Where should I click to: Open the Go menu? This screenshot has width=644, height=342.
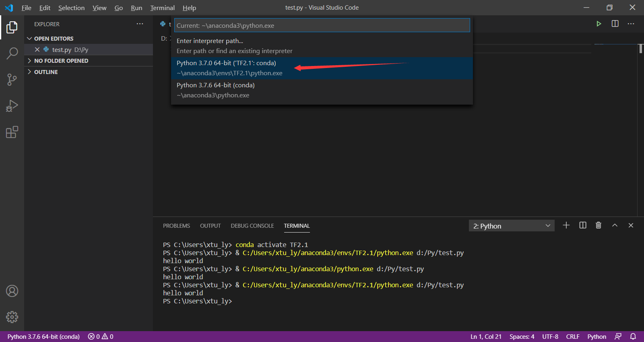tap(118, 8)
